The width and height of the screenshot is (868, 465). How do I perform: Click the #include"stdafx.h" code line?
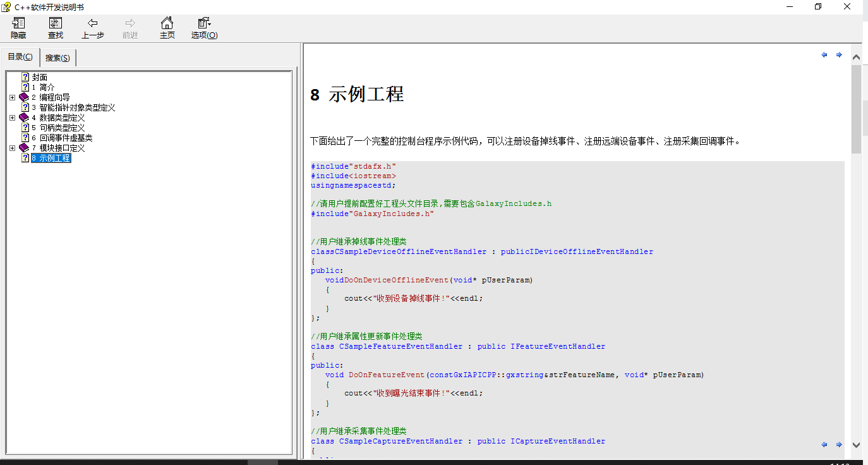353,166
